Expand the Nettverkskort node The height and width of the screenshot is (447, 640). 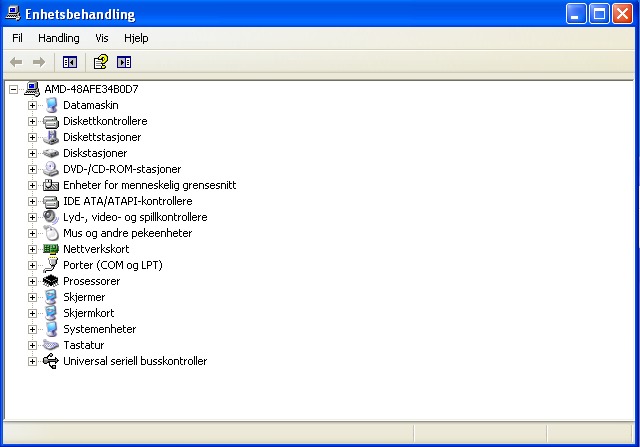[32, 249]
